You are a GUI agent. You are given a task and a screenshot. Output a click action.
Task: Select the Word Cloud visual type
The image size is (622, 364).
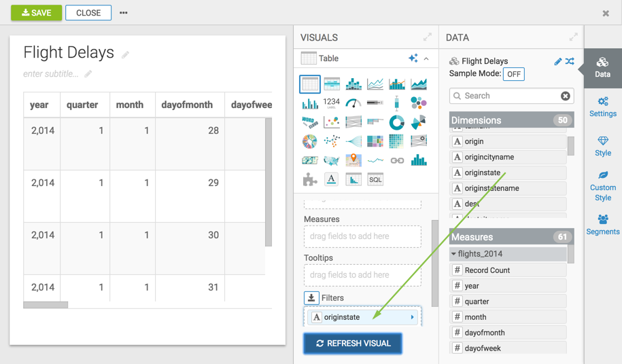click(310, 122)
